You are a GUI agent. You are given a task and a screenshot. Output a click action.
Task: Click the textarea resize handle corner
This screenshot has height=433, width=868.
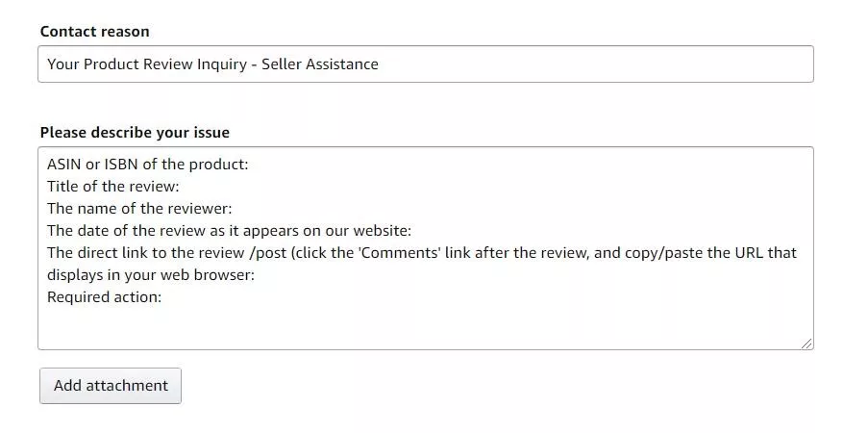click(806, 343)
